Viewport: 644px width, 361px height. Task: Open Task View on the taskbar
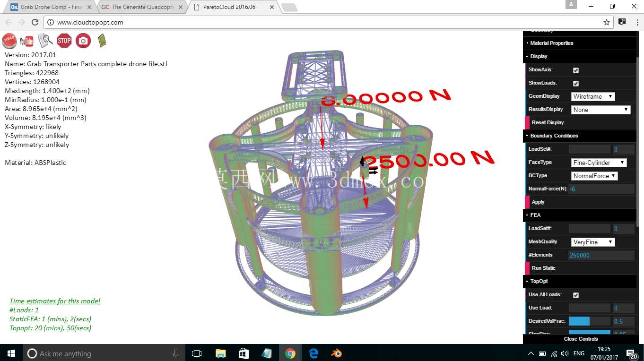pyautogui.click(x=197, y=353)
